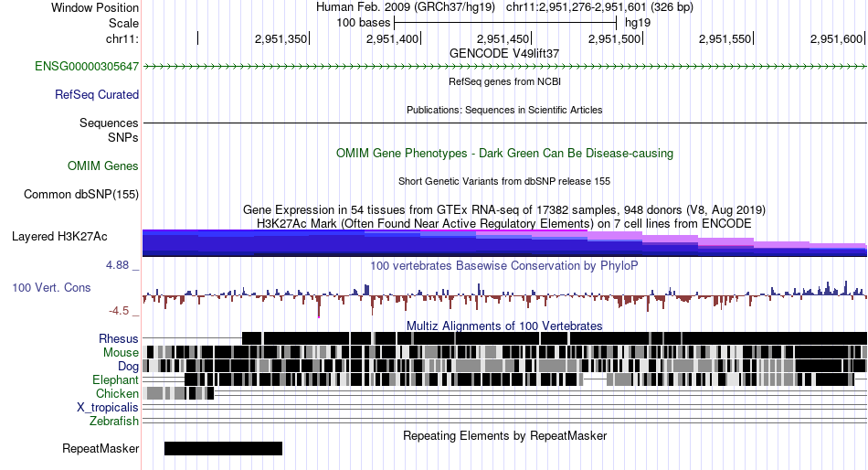Click the -4.5 conservation lower limit value
The height and width of the screenshot is (470, 868).
pos(119,310)
